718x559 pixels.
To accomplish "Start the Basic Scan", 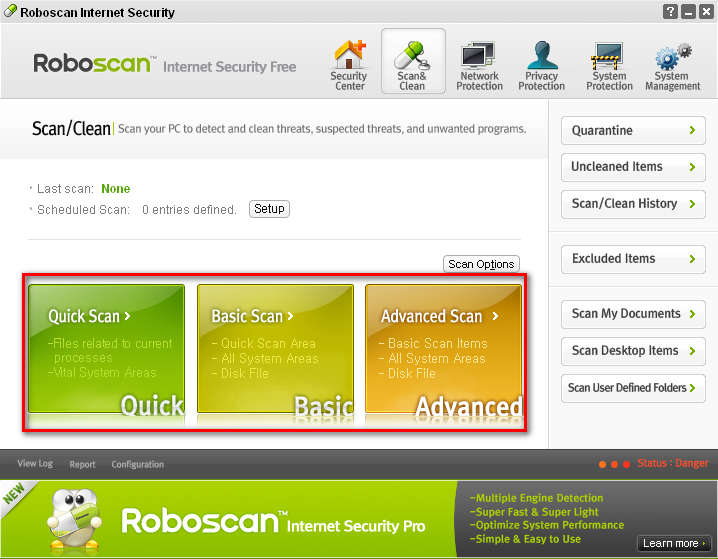I will [275, 349].
